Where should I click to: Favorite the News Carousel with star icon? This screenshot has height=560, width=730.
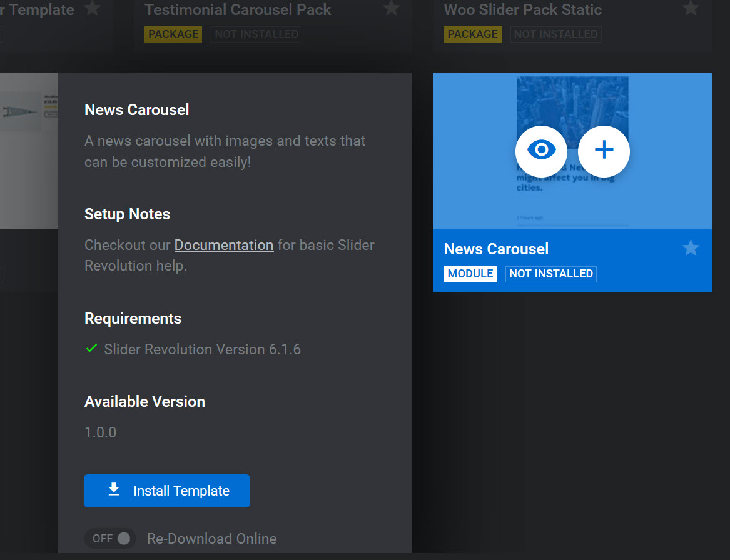pos(691,248)
